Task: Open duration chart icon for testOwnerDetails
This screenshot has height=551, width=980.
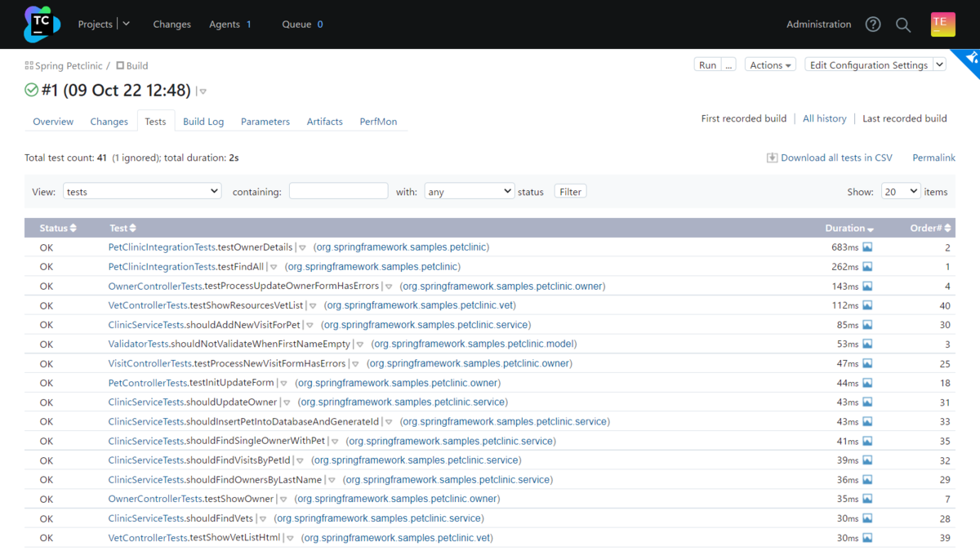Action: (867, 247)
